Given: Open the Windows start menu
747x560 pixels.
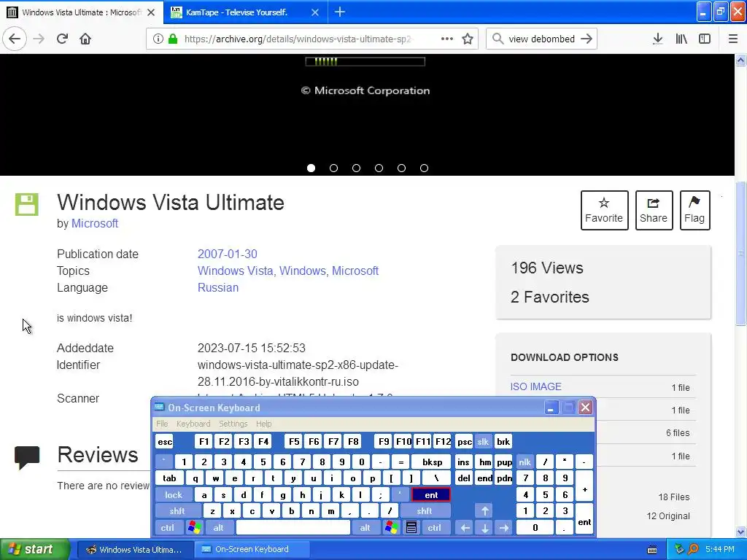Looking at the screenshot, I should click(34, 549).
